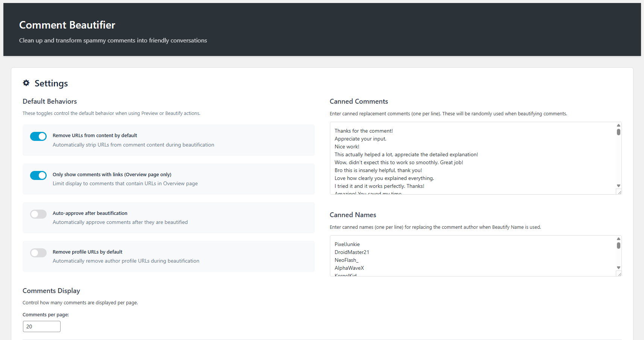Click into the Comments per page field
The width and height of the screenshot is (644, 340).
42,326
